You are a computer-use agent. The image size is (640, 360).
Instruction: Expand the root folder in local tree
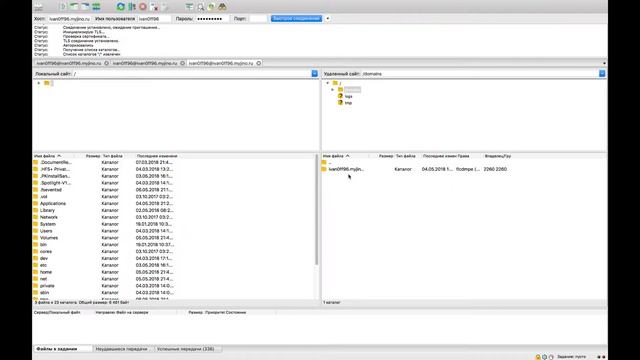39,83
